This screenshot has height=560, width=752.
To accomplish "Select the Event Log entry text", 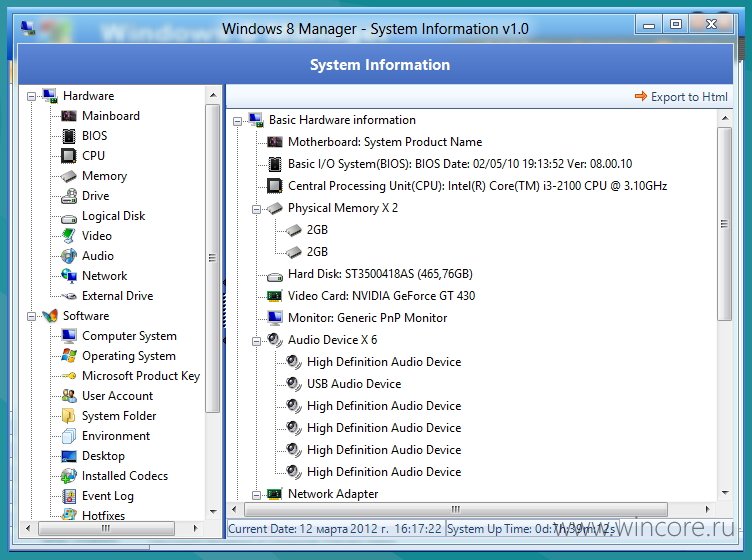I will 108,496.
